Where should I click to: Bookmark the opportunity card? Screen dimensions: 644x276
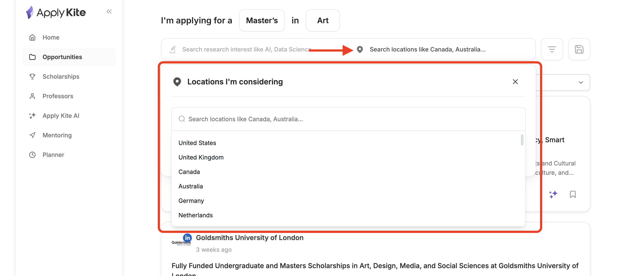click(573, 194)
